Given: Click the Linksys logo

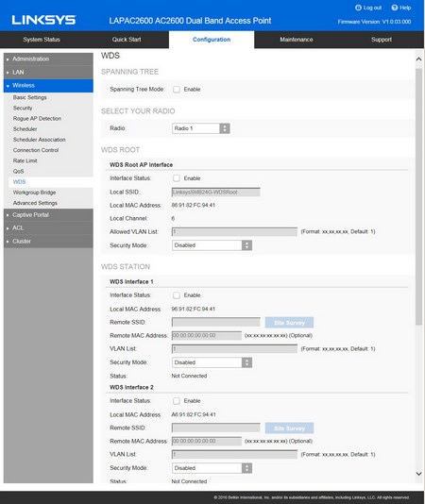Looking at the screenshot, I should (43, 20).
